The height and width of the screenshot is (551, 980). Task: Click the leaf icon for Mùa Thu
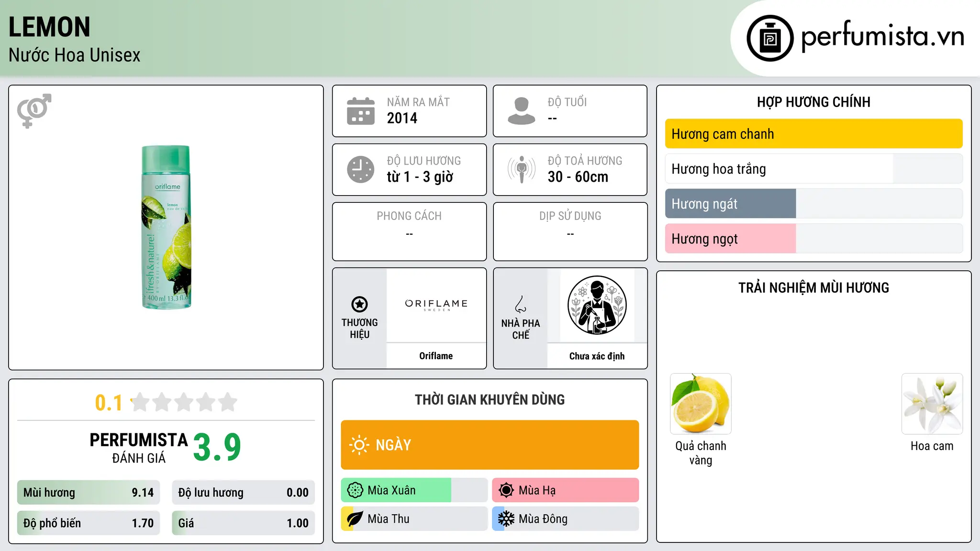click(x=355, y=519)
